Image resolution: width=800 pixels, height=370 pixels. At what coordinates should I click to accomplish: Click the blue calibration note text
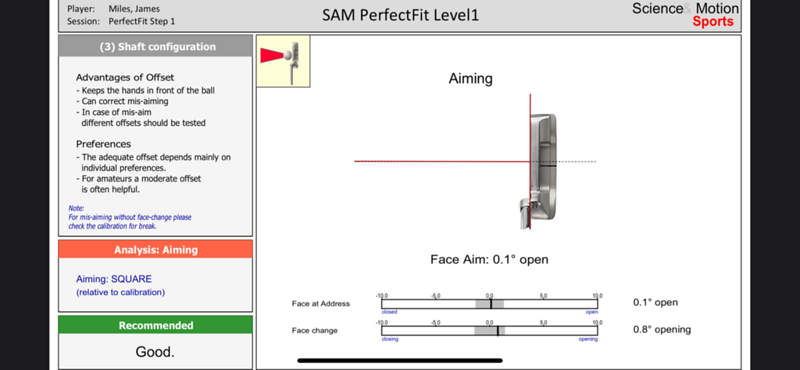(130, 217)
